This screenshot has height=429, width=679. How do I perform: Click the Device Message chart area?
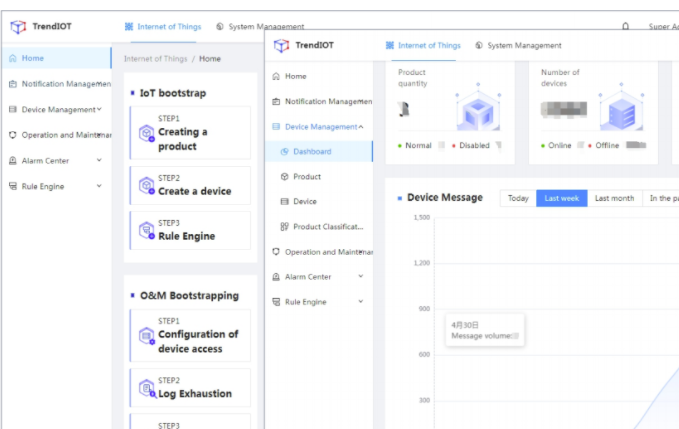pyautogui.click(x=540, y=320)
